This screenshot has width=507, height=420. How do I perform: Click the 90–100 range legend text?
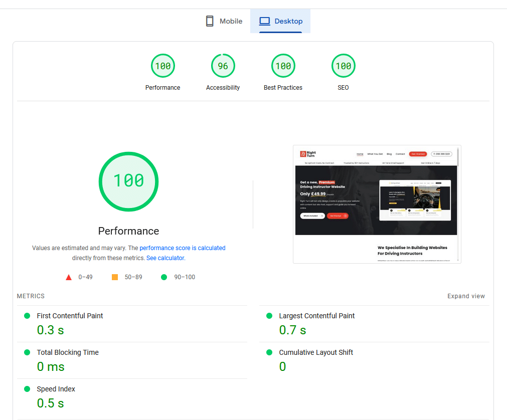185,277
